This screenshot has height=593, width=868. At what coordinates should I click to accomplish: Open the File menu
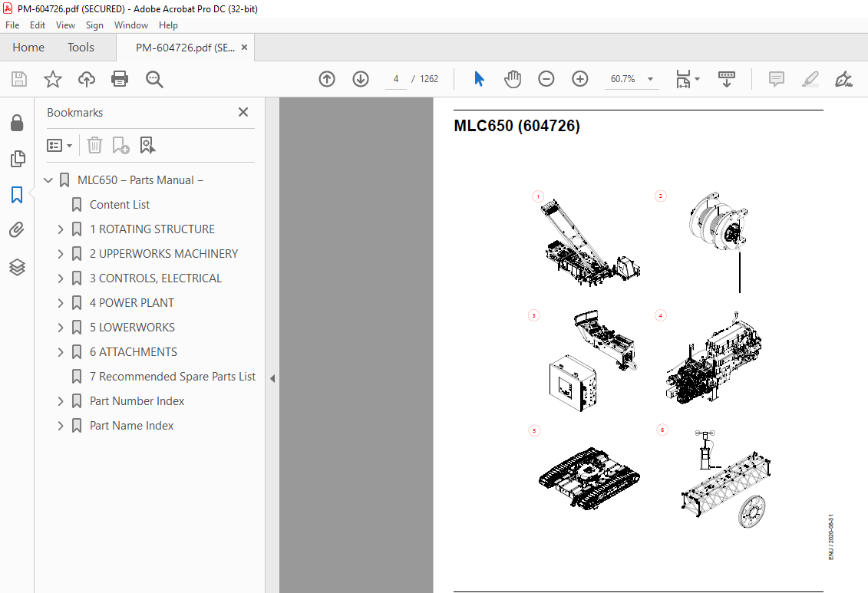pyautogui.click(x=12, y=25)
